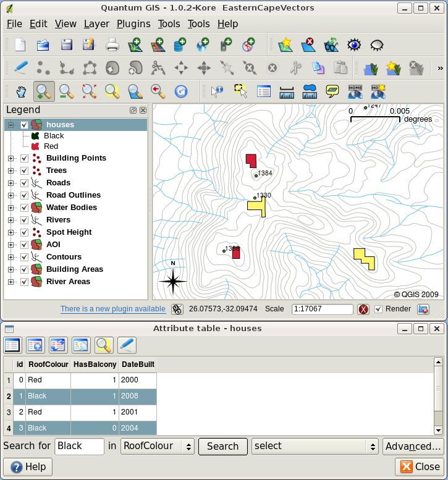Open the attribute table from the toolbar

pyautogui.click(x=264, y=91)
